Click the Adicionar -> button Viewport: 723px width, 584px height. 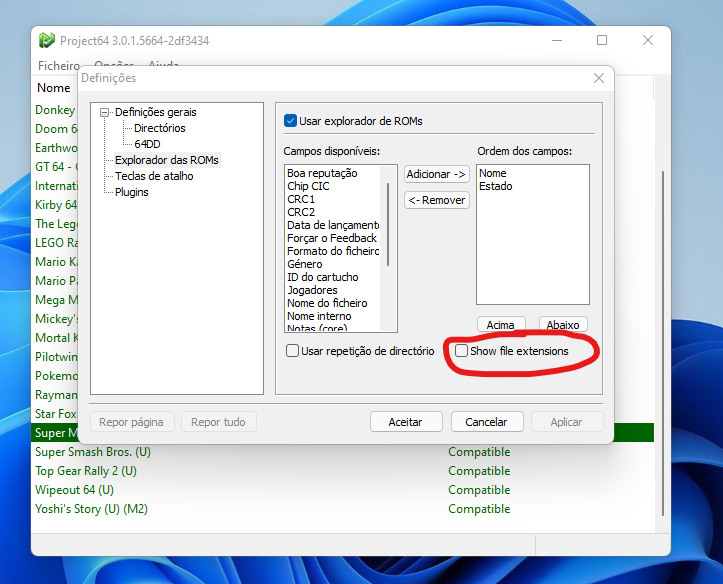click(x=436, y=174)
